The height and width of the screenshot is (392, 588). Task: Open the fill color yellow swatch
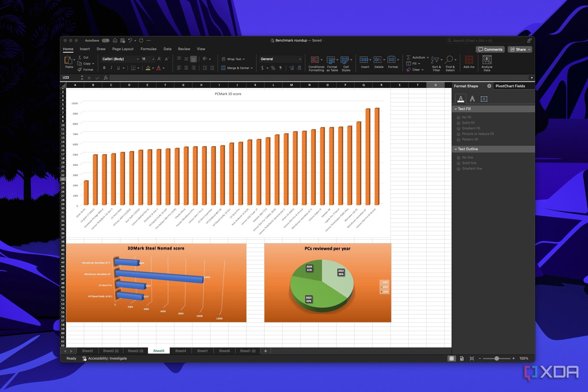(148, 68)
